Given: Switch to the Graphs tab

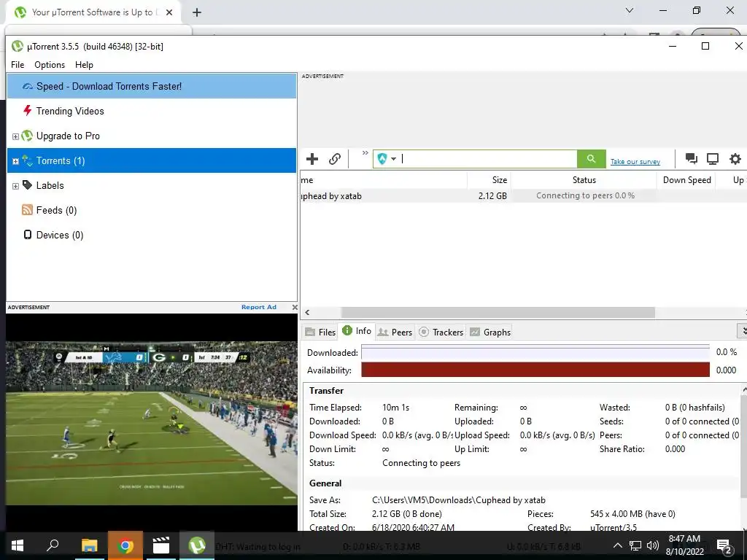Looking at the screenshot, I should (490, 332).
